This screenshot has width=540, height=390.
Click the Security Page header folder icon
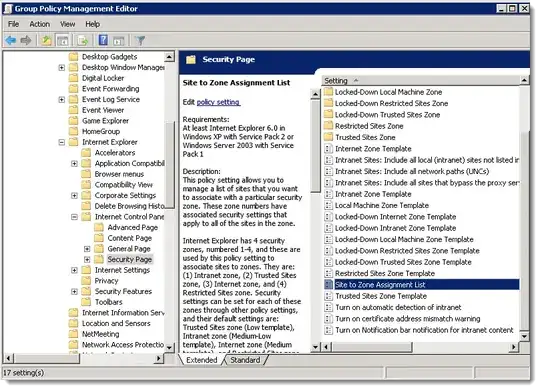tap(191, 60)
